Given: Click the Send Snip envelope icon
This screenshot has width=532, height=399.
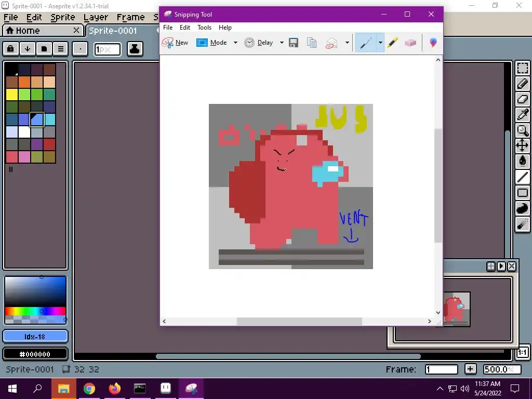Looking at the screenshot, I should coord(331,43).
